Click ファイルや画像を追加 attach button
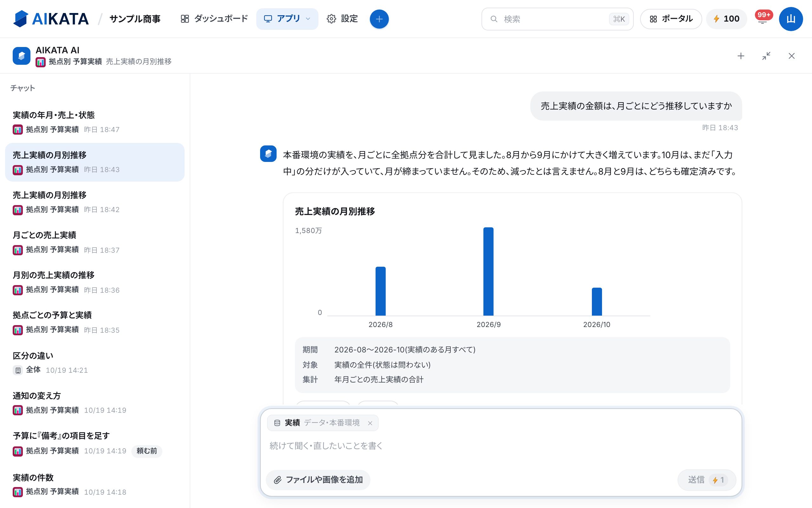This screenshot has width=812, height=508. pos(318,480)
